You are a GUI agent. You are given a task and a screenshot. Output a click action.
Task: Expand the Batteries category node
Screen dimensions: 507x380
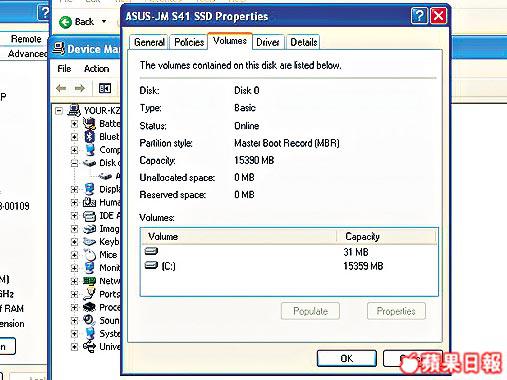74,124
